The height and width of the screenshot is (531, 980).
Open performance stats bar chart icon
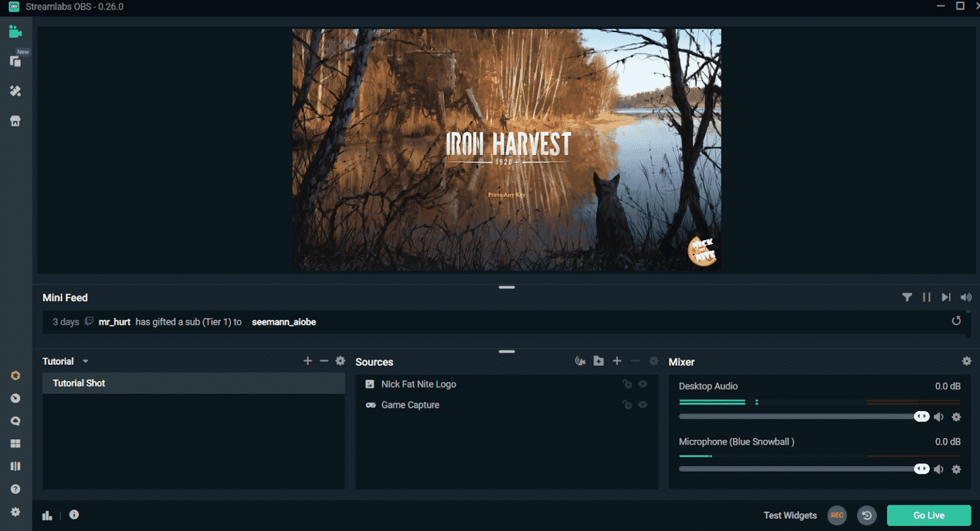coord(47,515)
